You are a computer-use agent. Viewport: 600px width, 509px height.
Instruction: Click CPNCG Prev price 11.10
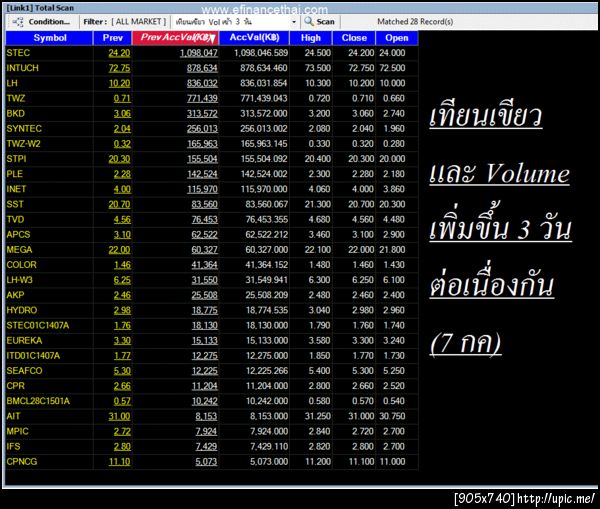119,462
